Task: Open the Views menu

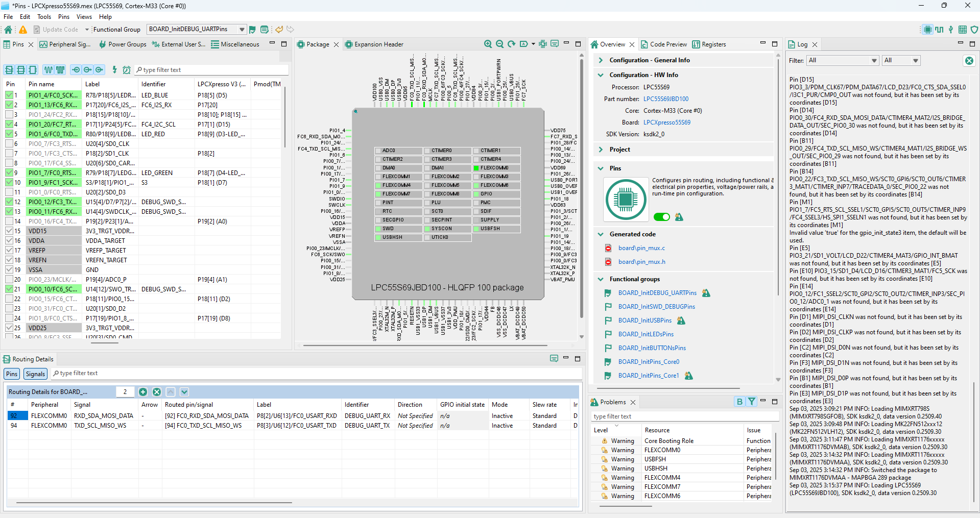Action: [x=84, y=17]
